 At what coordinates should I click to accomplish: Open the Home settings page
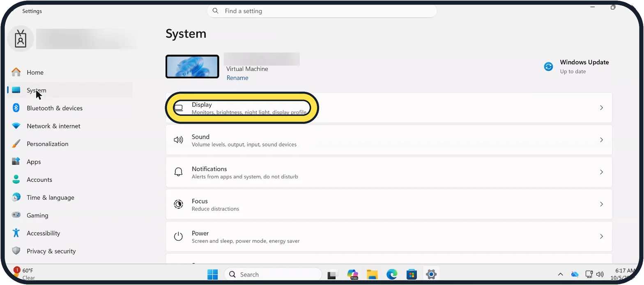point(70,73)
